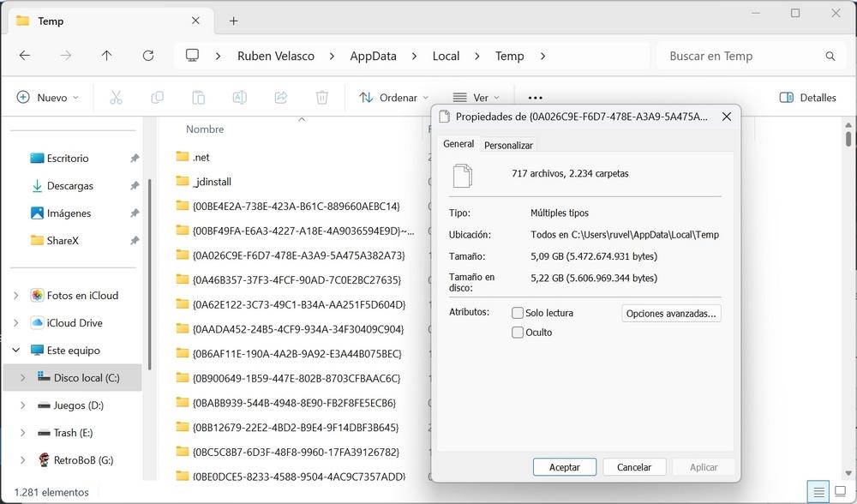
Task: Click chevron after Temp in breadcrumb
Action: coord(542,56)
